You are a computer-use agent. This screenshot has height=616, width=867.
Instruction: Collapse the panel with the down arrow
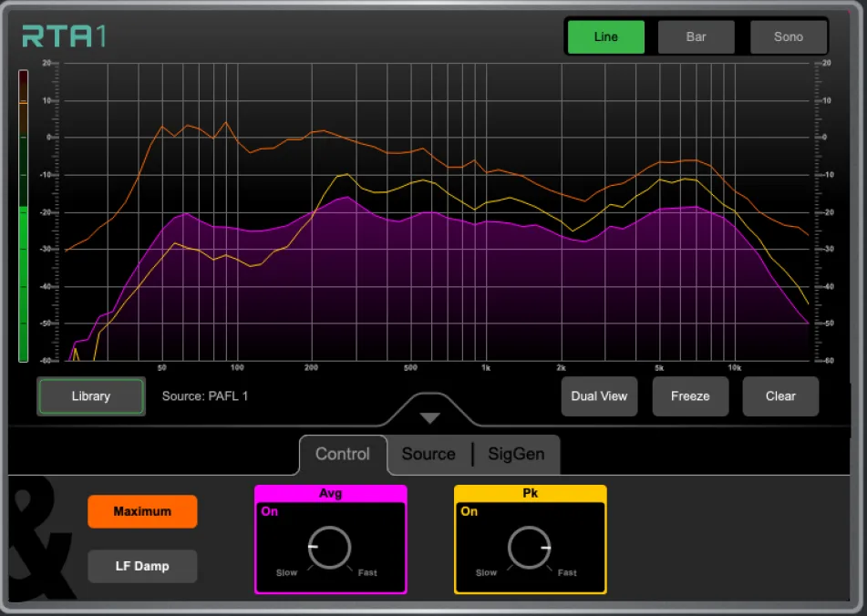pyautogui.click(x=429, y=417)
